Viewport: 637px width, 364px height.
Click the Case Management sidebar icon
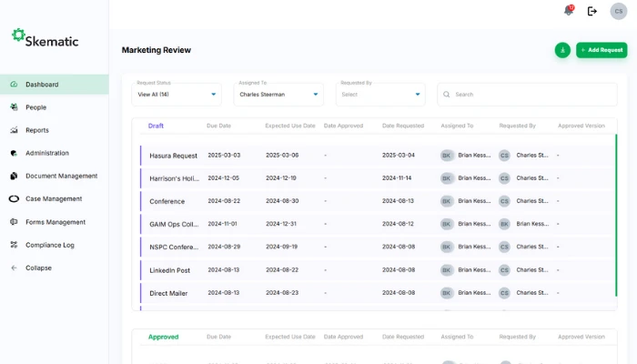pos(14,198)
